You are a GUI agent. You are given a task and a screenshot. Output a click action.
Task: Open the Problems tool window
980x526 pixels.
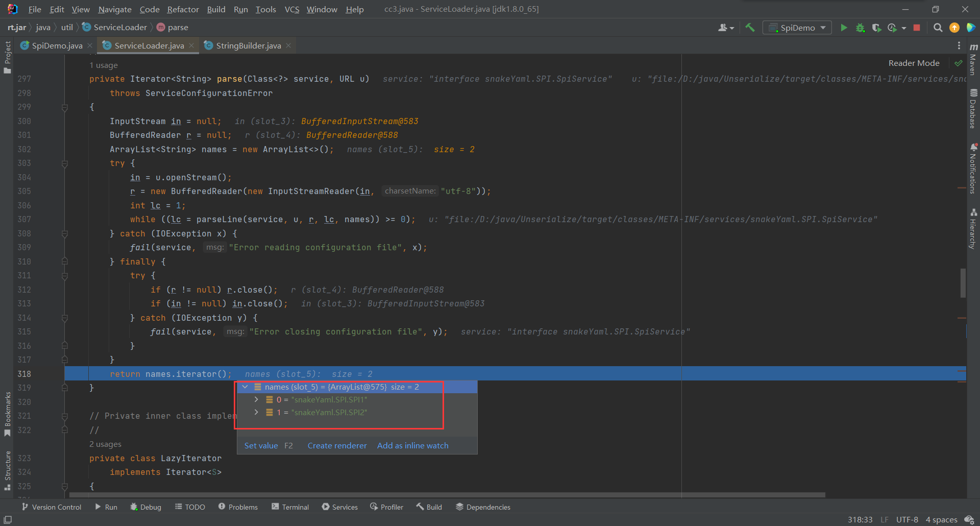tap(238, 507)
